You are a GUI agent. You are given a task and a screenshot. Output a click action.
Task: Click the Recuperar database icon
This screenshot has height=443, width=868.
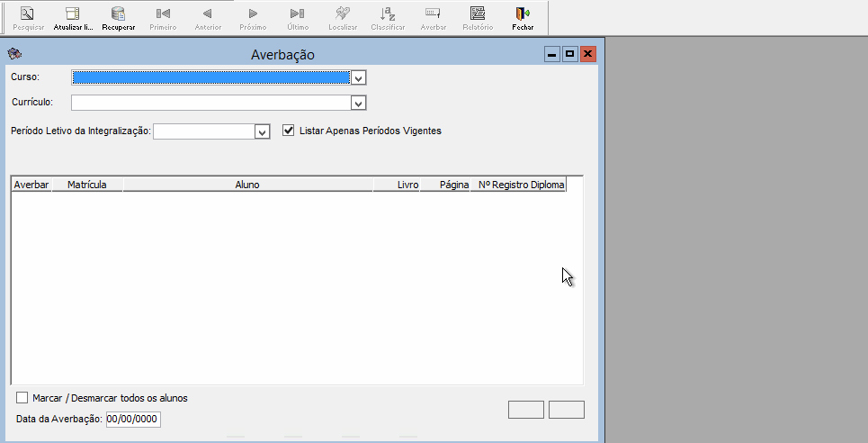pos(118,14)
